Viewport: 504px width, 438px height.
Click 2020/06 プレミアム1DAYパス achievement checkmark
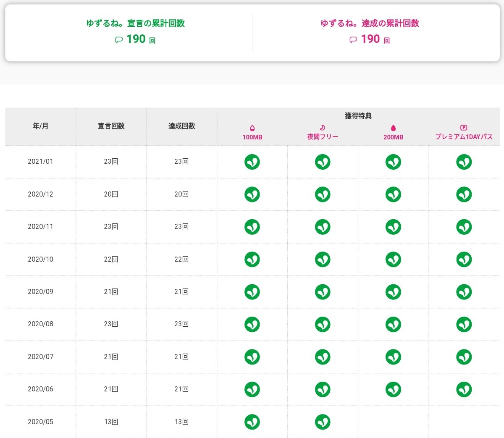[x=464, y=389]
